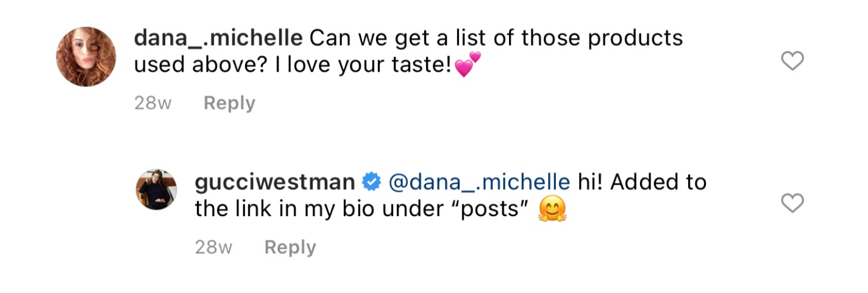Reply to gucciwestman's comment
The image size is (868, 293).
tap(290, 247)
